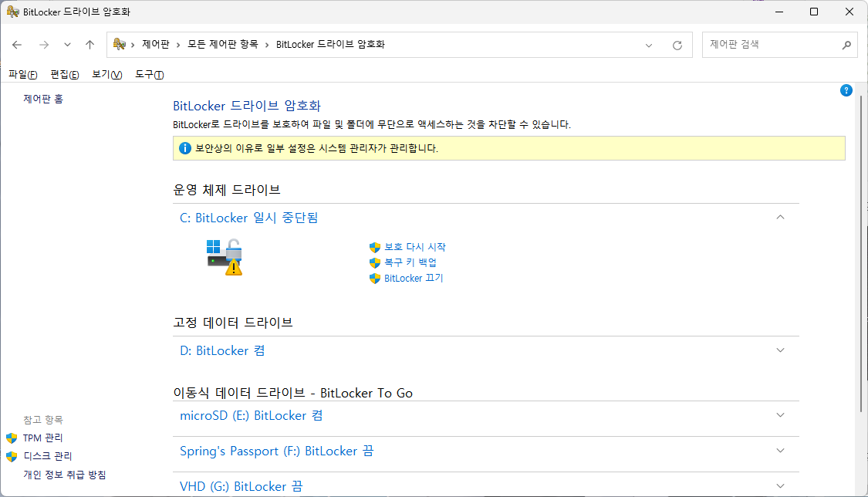Viewport: 868px width, 497px height.
Task: Open the address bar history dropdown
Action: (649, 46)
